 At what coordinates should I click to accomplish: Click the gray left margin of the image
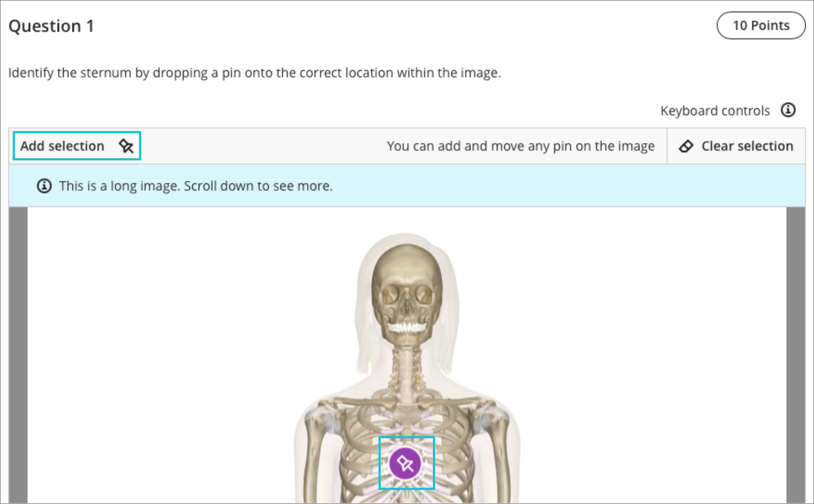tap(18, 355)
